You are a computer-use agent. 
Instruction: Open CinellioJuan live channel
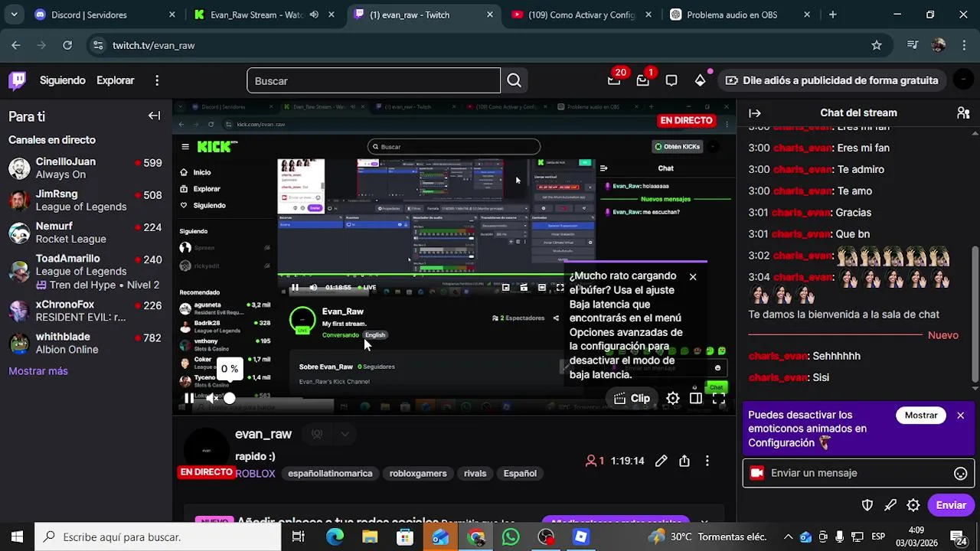coord(86,168)
